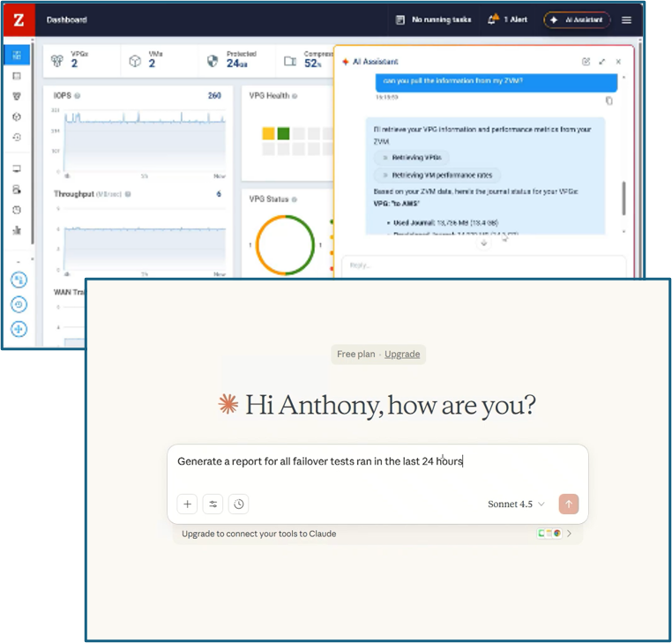Image resolution: width=672 pixels, height=643 pixels.
Task: Expand the Retrieving VM performance rates step
Action: (x=437, y=176)
